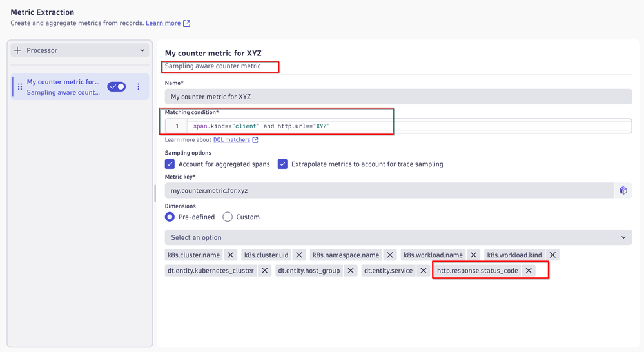The width and height of the screenshot is (644, 352).
Task: Click the cube icon next to the Metric key field
Action: tap(623, 191)
